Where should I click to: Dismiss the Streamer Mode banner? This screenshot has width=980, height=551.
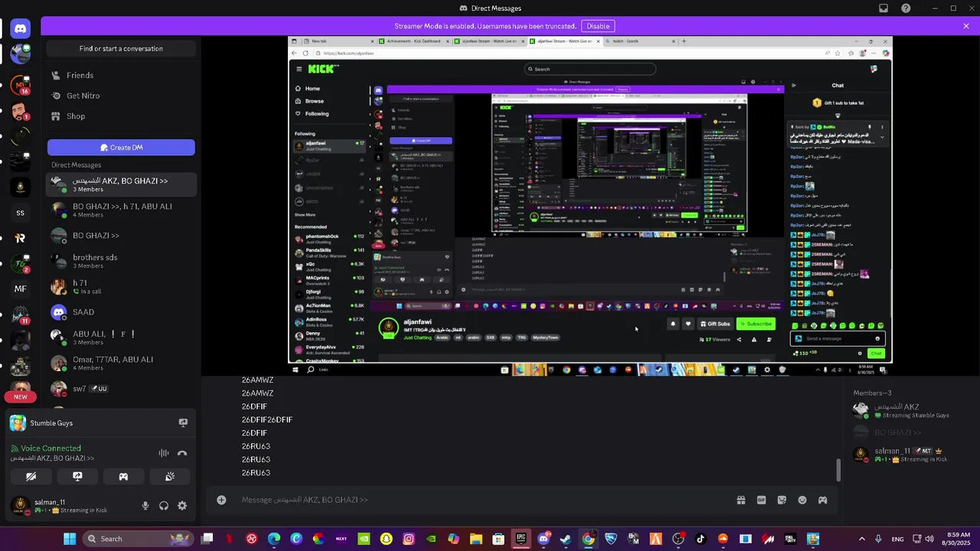pos(966,26)
